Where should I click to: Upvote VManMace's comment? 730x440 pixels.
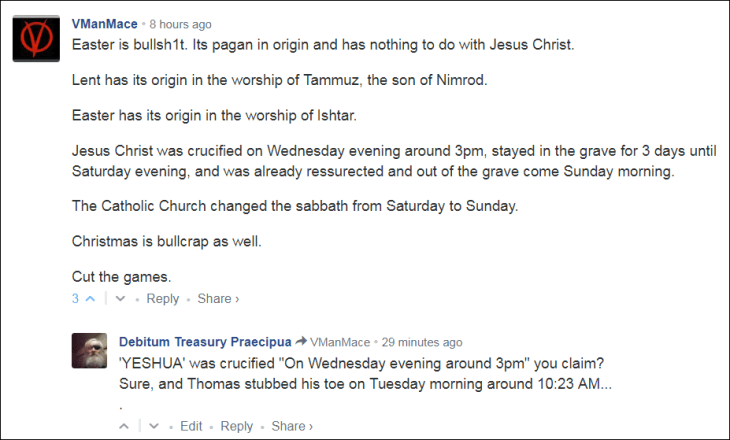pos(91,299)
